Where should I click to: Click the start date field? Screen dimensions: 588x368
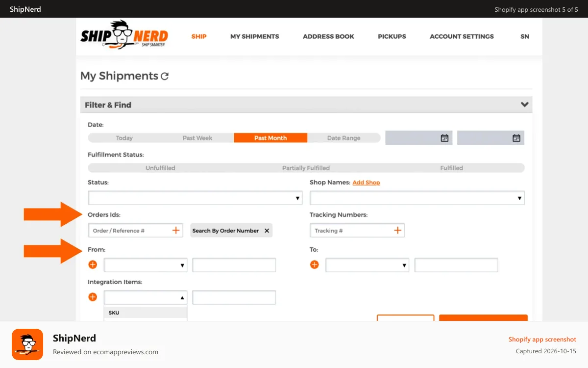pyautogui.click(x=419, y=138)
